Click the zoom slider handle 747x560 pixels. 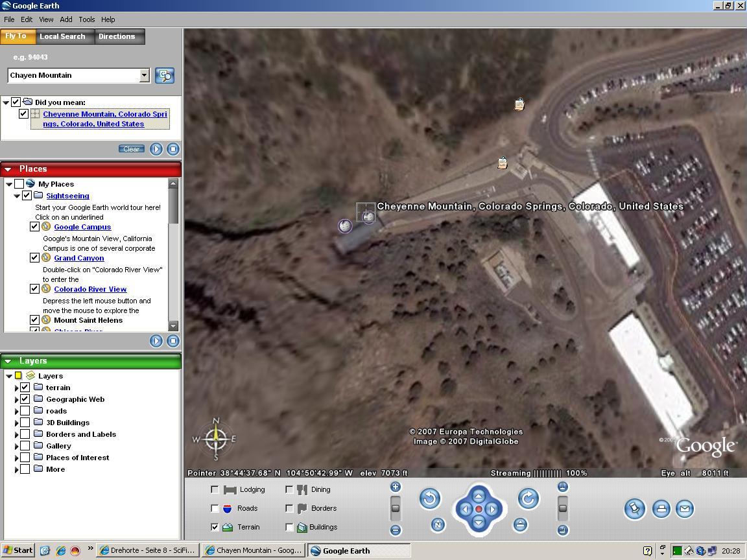(x=395, y=508)
